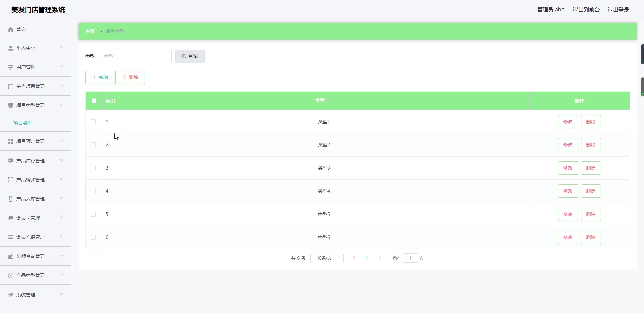This screenshot has height=313, width=644.
Task: Select page 1 in pagination
Action: click(x=367, y=258)
